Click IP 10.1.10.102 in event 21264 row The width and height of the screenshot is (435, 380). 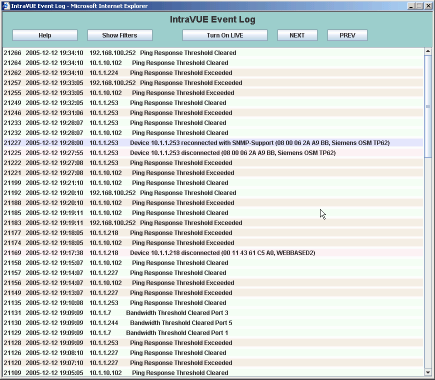point(106,63)
